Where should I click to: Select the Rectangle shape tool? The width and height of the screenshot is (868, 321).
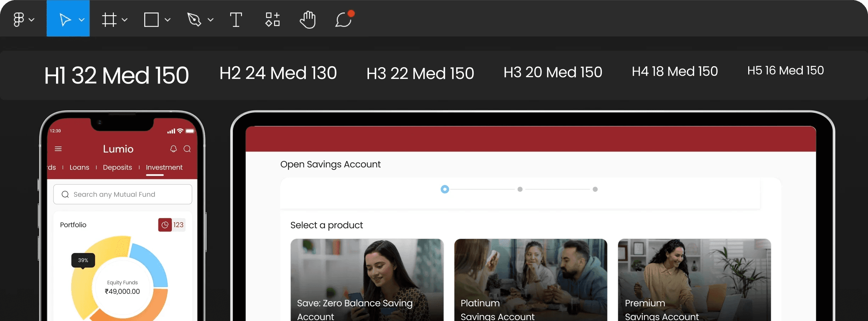coord(151,19)
